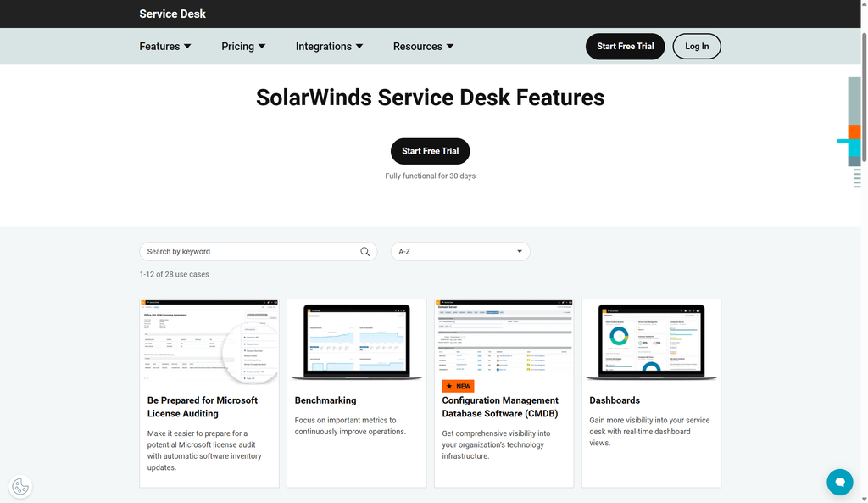The height and width of the screenshot is (503, 868).
Task: Click the NEW star badge on CMDB card
Action: tap(458, 386)
